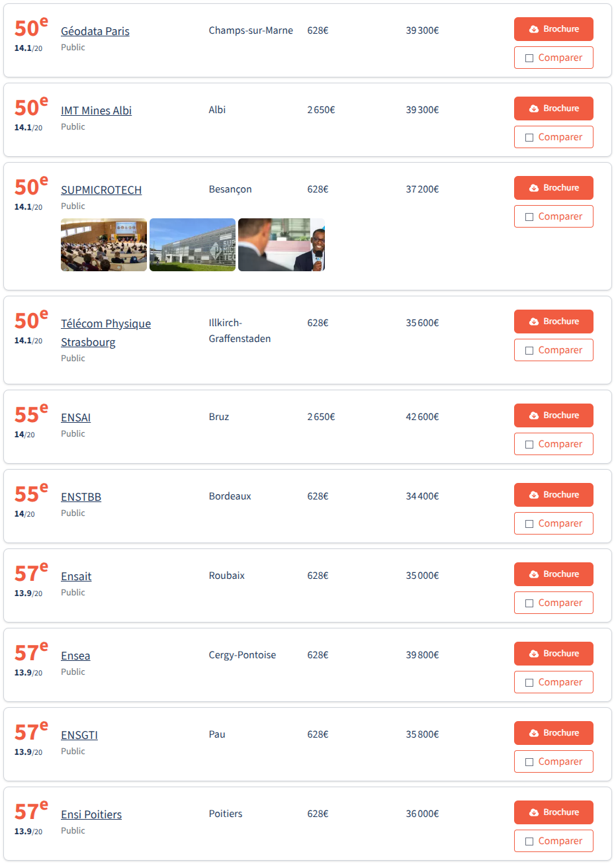Click the download icon on ENSTBB brochure button
The width and height of the screenshot is (616, 864).
[534, 495]
